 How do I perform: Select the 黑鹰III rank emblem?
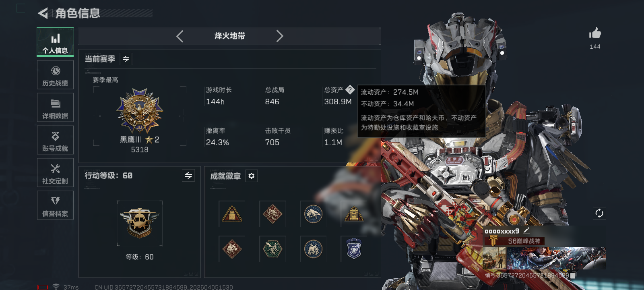point(140,111)
